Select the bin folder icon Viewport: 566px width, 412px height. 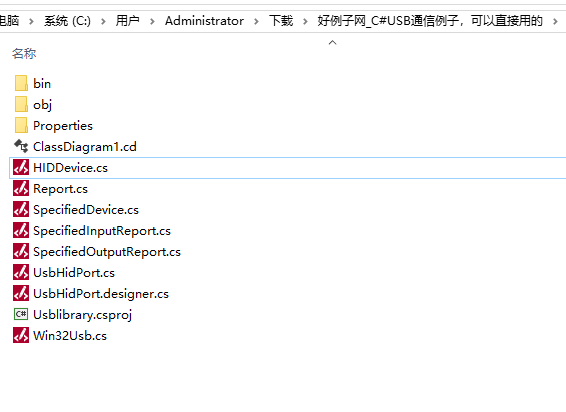point(21,83)
